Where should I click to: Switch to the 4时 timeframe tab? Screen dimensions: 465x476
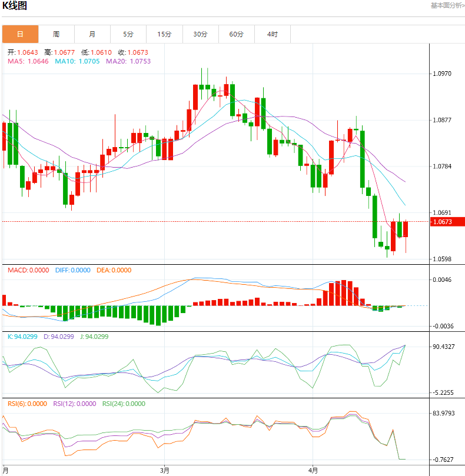point(272,34)
